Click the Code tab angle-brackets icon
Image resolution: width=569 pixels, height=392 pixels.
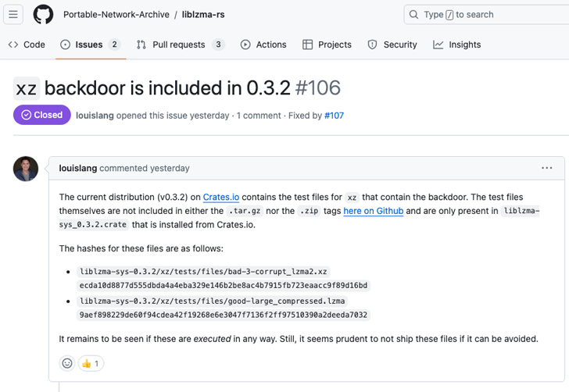13,45
